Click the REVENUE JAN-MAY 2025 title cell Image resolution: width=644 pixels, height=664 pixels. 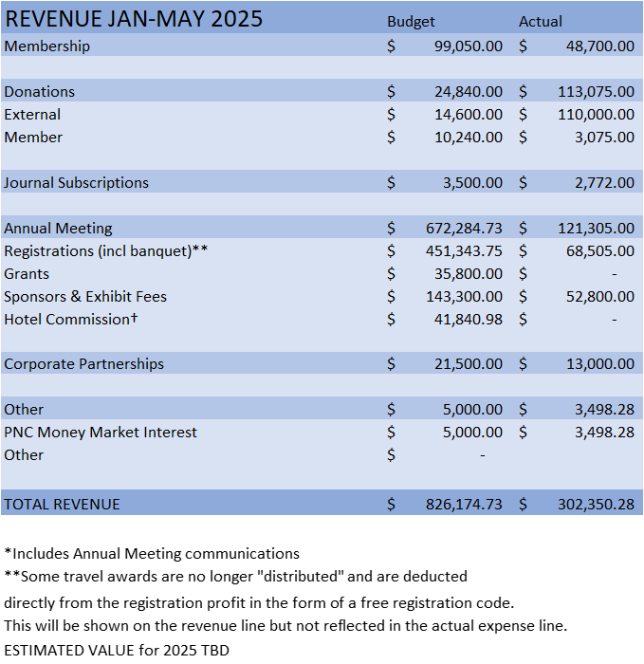tap(134, 20)
